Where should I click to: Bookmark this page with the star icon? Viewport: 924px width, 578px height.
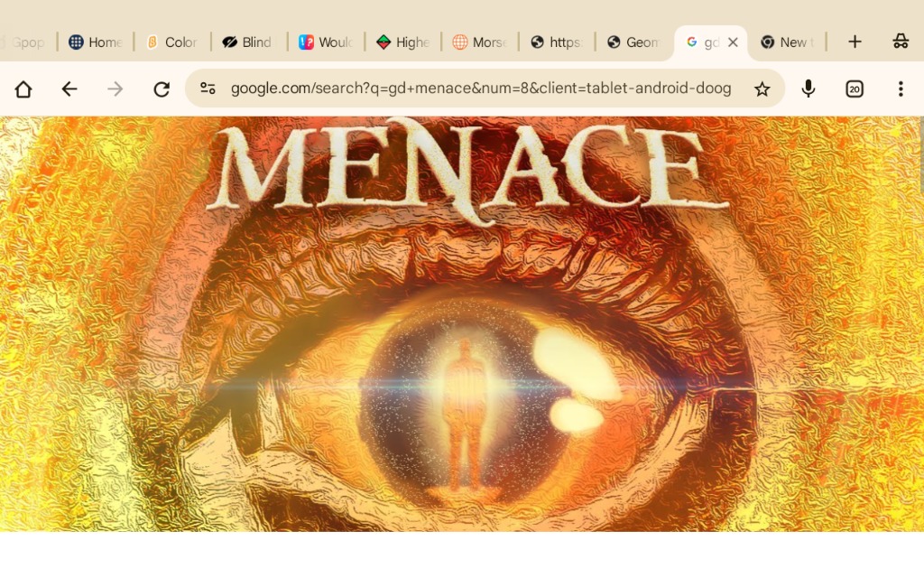(762, 89)
